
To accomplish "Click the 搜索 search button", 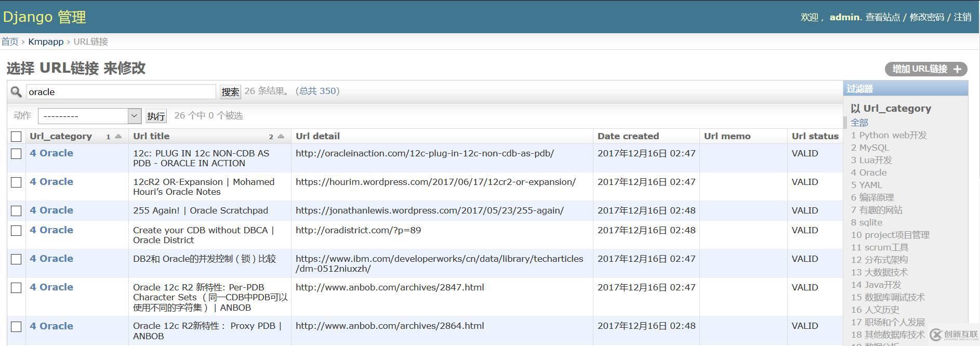I will coord(230,92).
